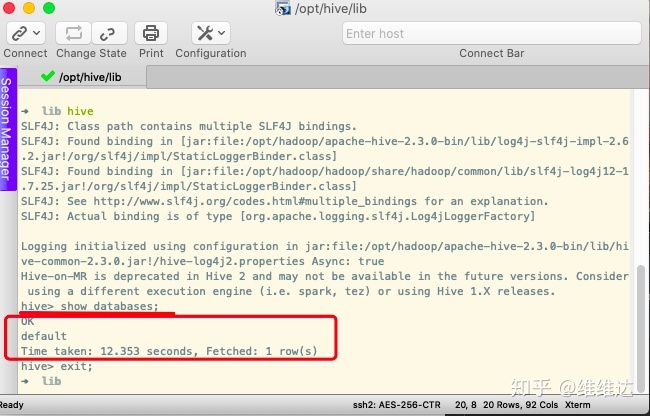The width and height of the screenshot is (650, 416).
Task: Click the 'lib hive' prompt line
Action: 57,111
